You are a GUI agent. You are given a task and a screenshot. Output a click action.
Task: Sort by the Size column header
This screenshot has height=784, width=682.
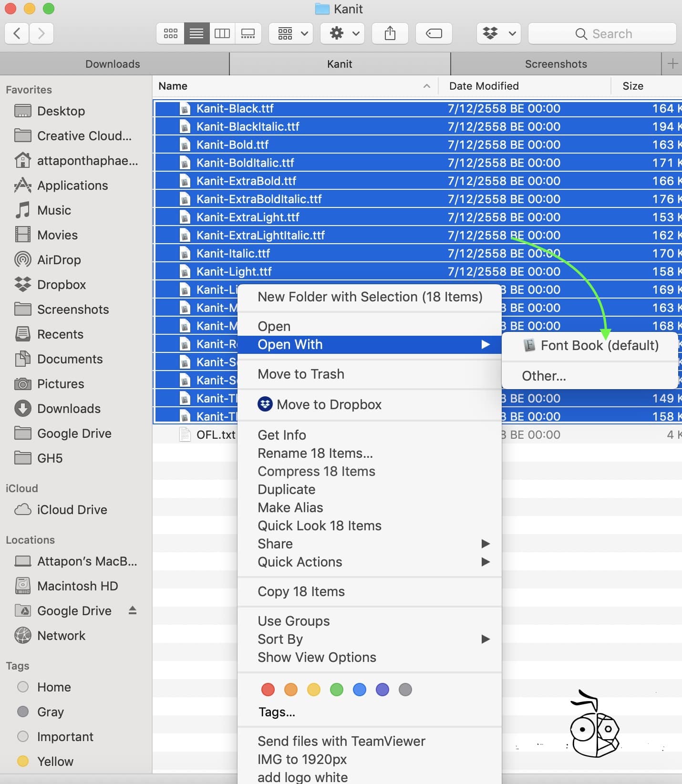coord(647,86)
